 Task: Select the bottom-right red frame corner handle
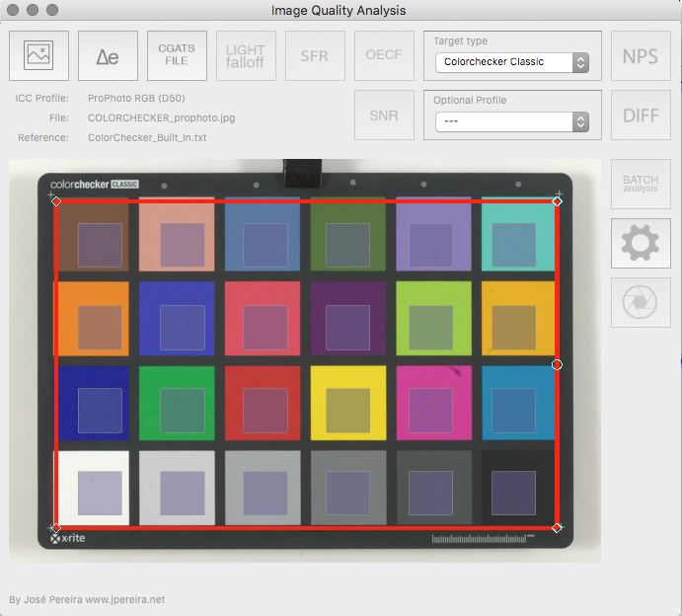pos(557,528)
